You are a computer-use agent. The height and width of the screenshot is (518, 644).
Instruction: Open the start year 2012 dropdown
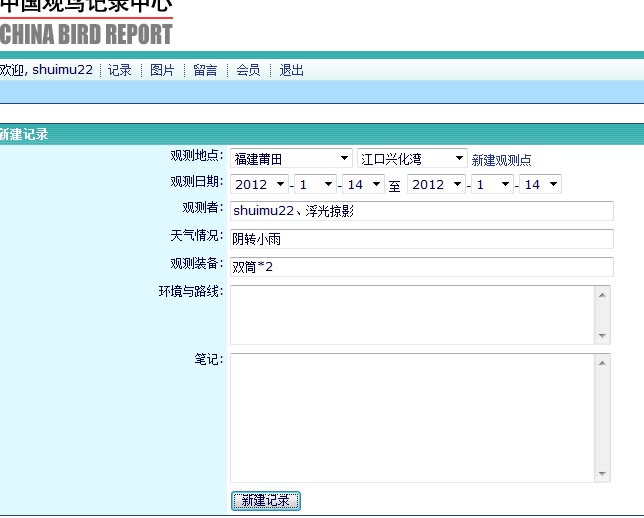259,185
